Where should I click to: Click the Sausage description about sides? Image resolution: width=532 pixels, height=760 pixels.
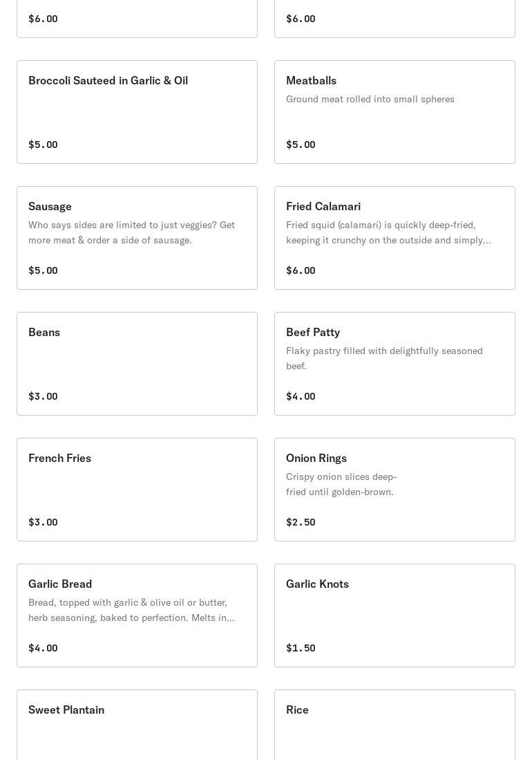(x=131, y=232)
